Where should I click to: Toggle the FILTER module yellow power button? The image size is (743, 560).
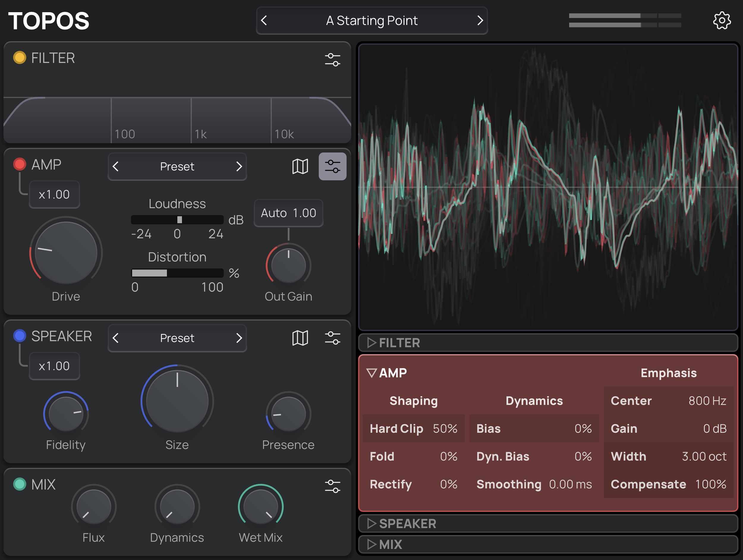coord(20,57)
